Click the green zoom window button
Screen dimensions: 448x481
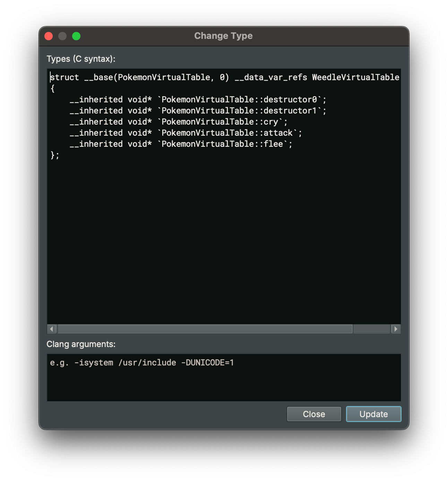[76, 36]
